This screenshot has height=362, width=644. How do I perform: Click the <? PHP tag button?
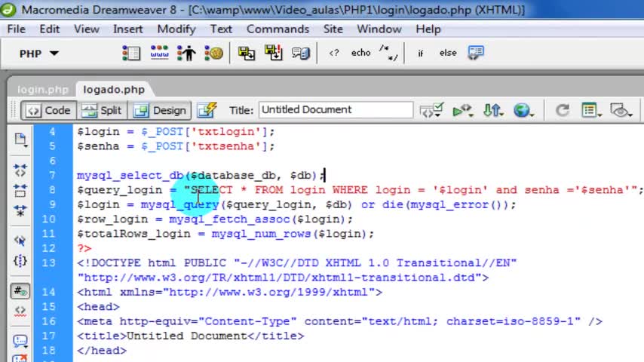[334, 53]
